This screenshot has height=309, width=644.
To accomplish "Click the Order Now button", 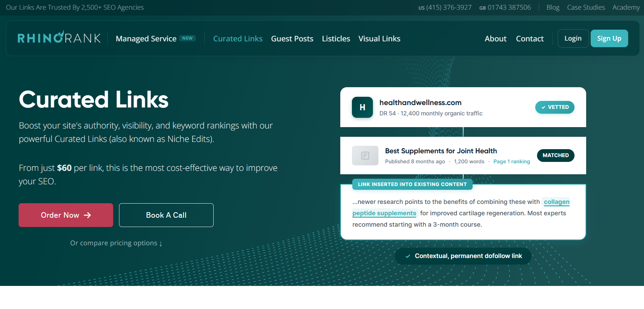I will point(66,215).
